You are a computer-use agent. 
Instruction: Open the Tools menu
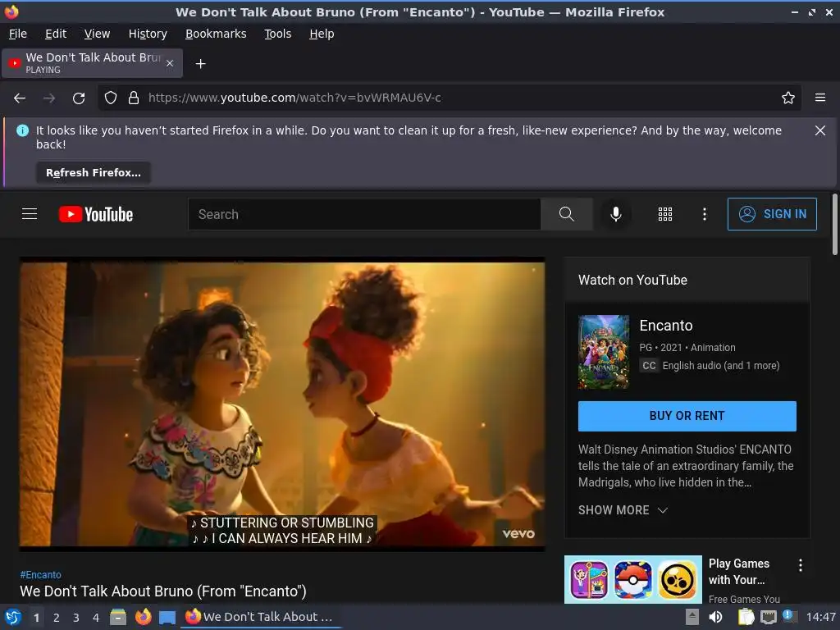(277, 34)
